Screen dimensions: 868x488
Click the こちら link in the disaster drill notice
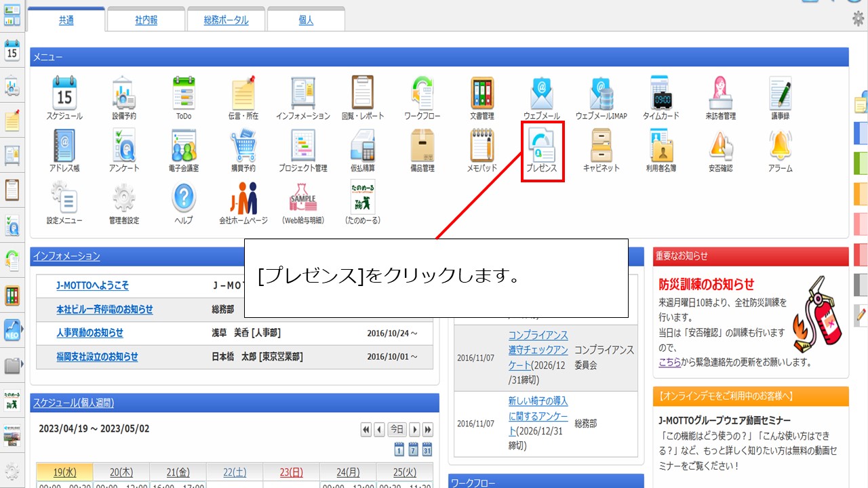tap(669, 362)
